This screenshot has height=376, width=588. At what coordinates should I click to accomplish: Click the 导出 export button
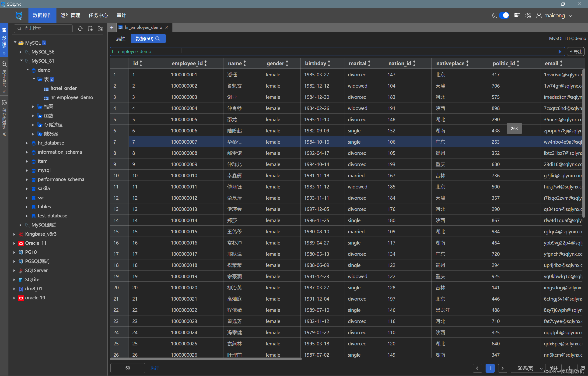tap(576, 52)
